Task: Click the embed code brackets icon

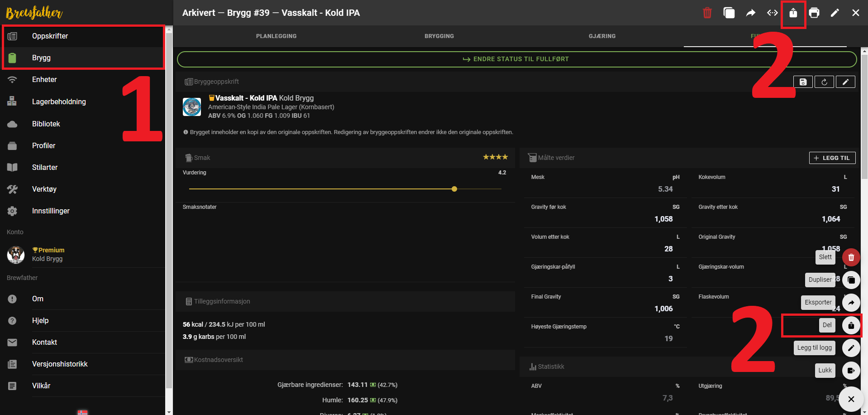Action: pos(772,13)
